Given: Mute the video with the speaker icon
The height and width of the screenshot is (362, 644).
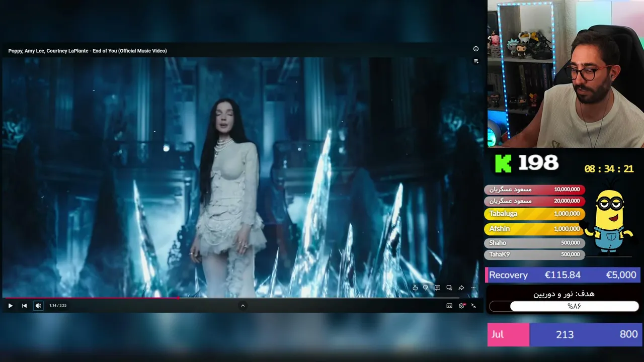Looking at the screenshot, I should [38, 306].
